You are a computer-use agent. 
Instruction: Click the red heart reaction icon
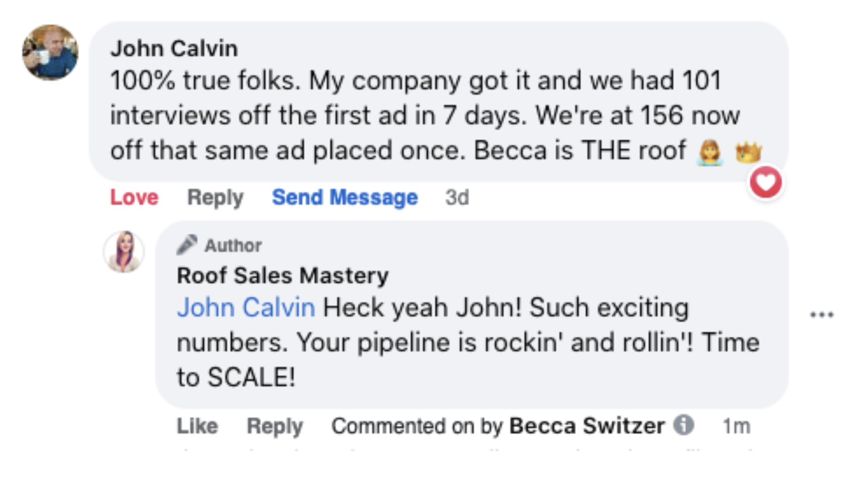[x=765, y=182]
